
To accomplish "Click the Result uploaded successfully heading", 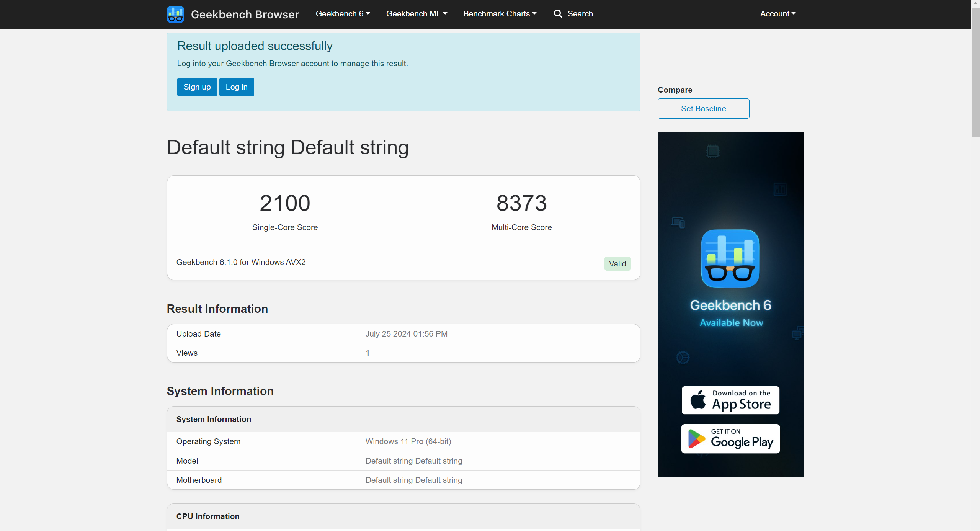I will (255, 46).
